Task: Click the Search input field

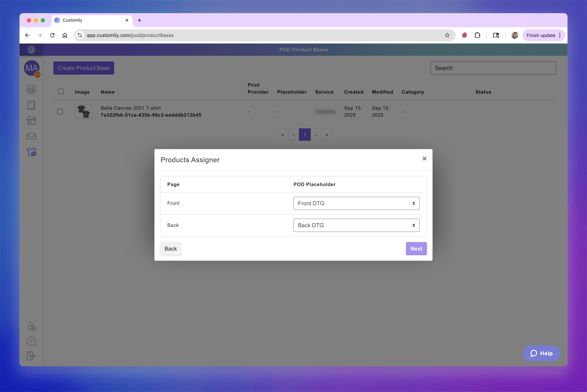Action: click(493, 68)
